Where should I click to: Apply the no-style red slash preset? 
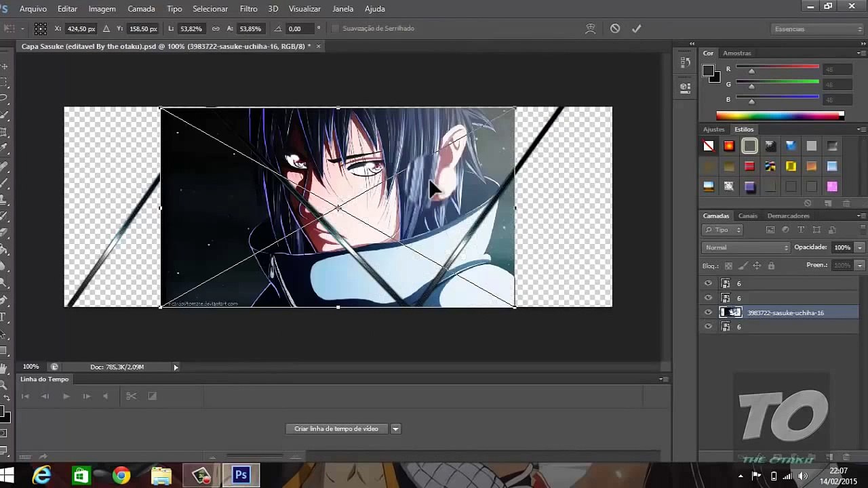coord(709,146)
